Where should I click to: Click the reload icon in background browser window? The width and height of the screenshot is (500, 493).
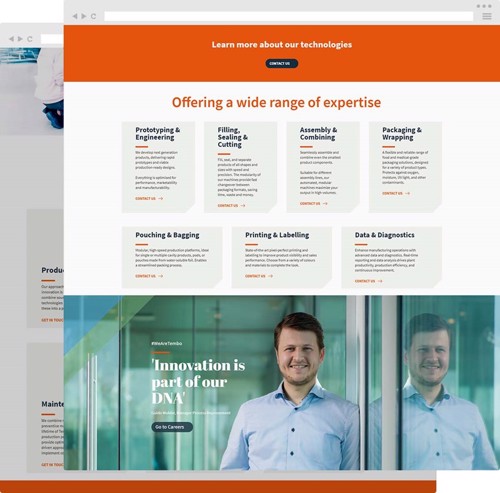tap(30, 39)
